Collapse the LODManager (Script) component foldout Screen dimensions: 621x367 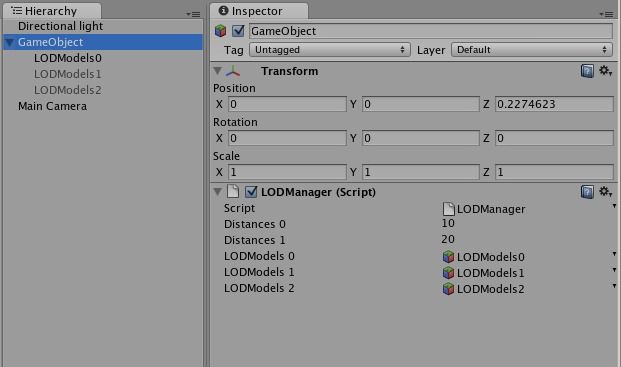pos(217,192)
